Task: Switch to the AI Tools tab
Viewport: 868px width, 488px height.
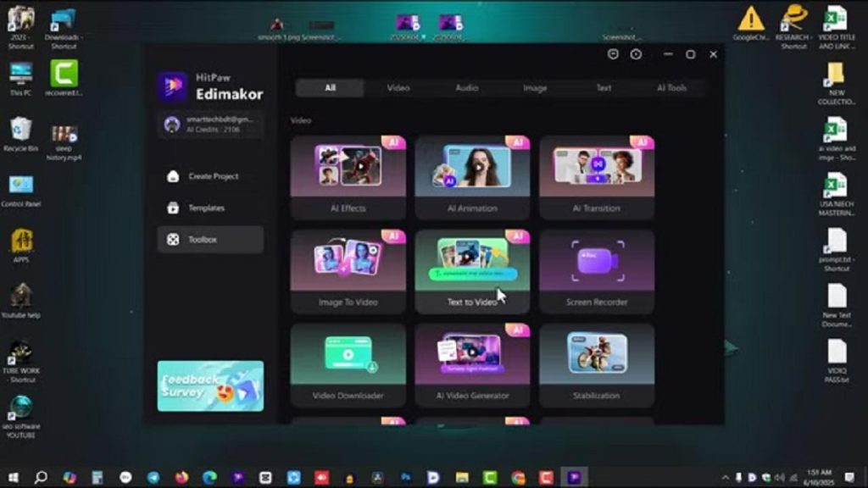Action: coord(671,88)
